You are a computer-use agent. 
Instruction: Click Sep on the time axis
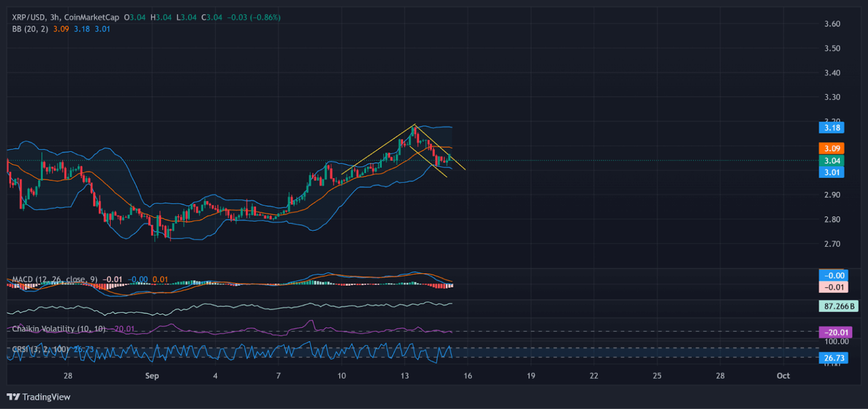152,376
